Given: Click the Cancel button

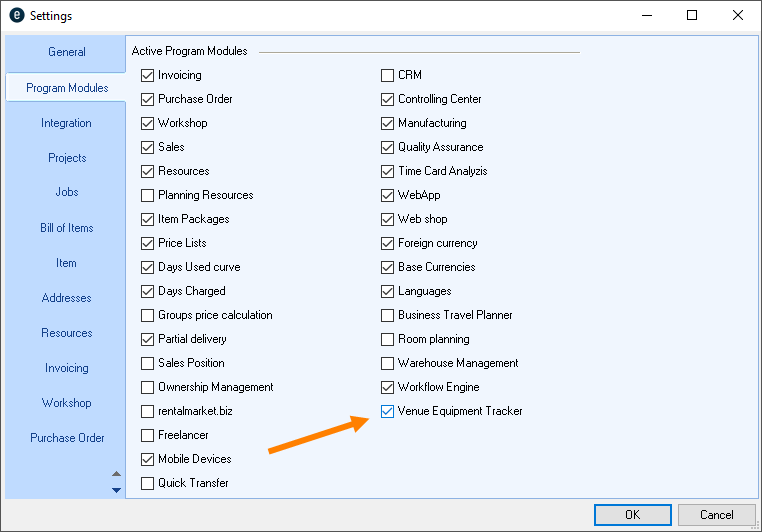Looking at the screenshot, I should [x=716, y=515].
